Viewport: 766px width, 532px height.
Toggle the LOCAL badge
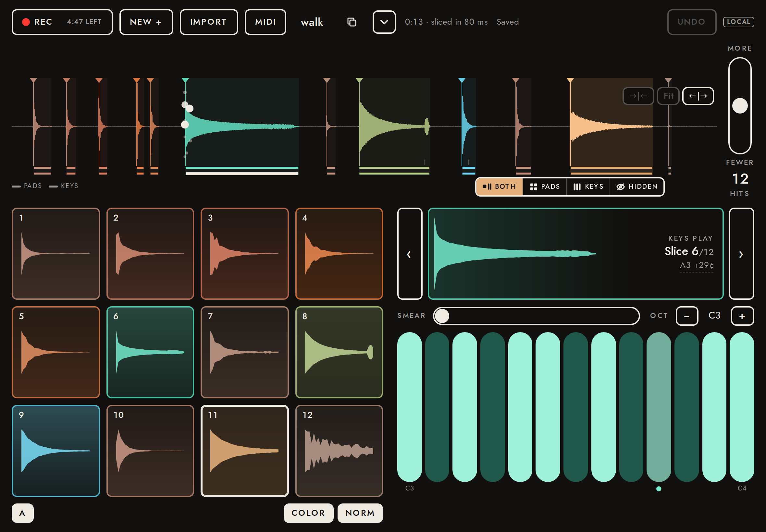tap(738, 22)
